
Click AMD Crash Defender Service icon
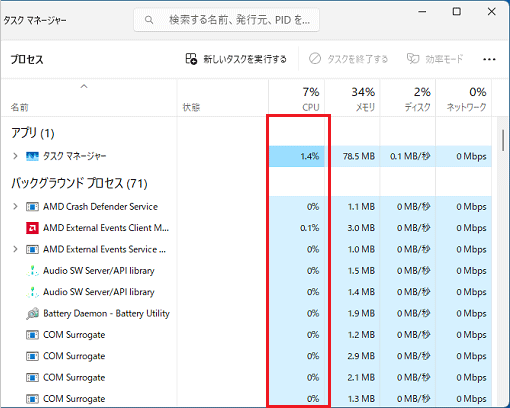click(x=32, y=207)
